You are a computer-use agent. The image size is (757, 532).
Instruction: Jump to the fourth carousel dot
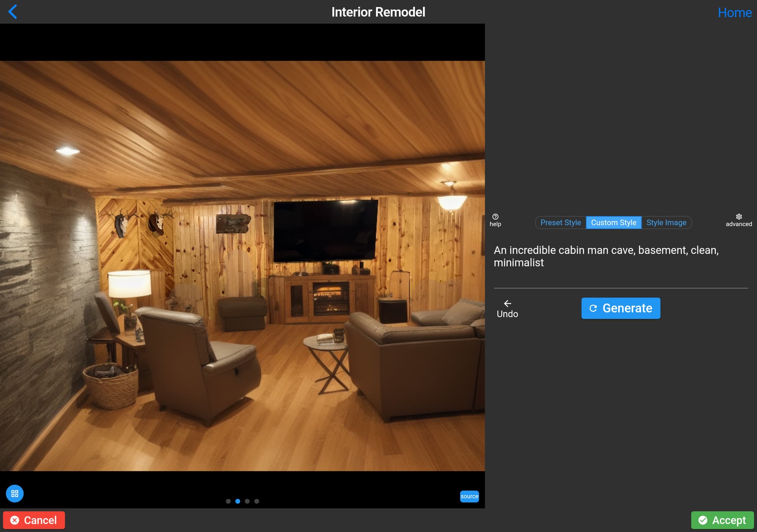257,501
